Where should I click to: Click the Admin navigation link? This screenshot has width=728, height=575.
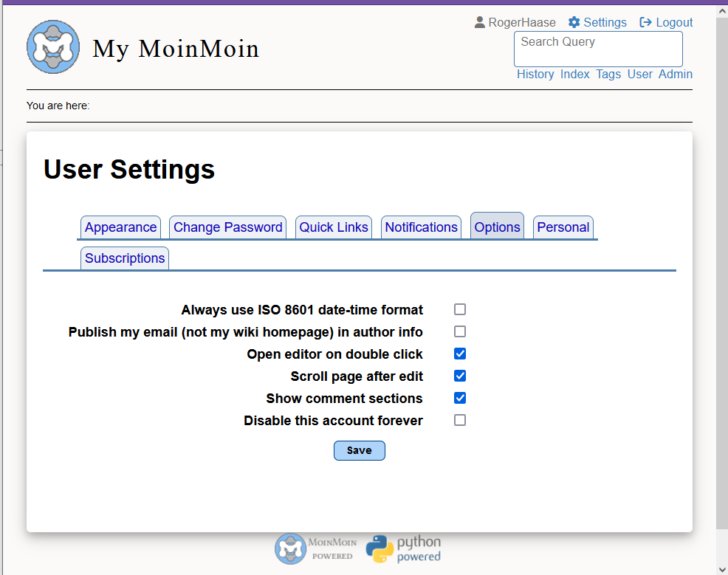point(676,74)
